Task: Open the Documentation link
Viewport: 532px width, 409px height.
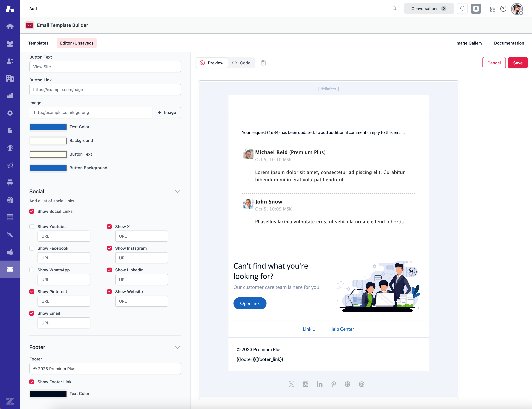Action: point(509,43)
